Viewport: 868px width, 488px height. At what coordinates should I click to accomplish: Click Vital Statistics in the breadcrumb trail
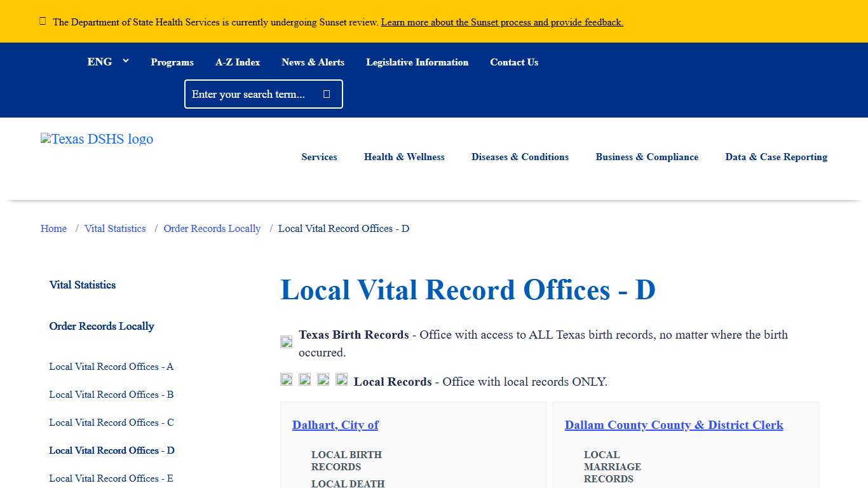point(115,228)
